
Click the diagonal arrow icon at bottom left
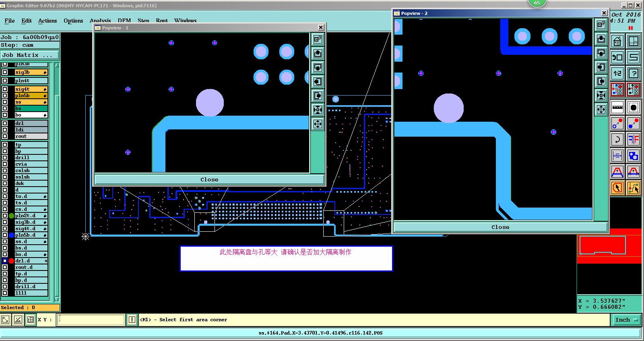tap(5, 320)
